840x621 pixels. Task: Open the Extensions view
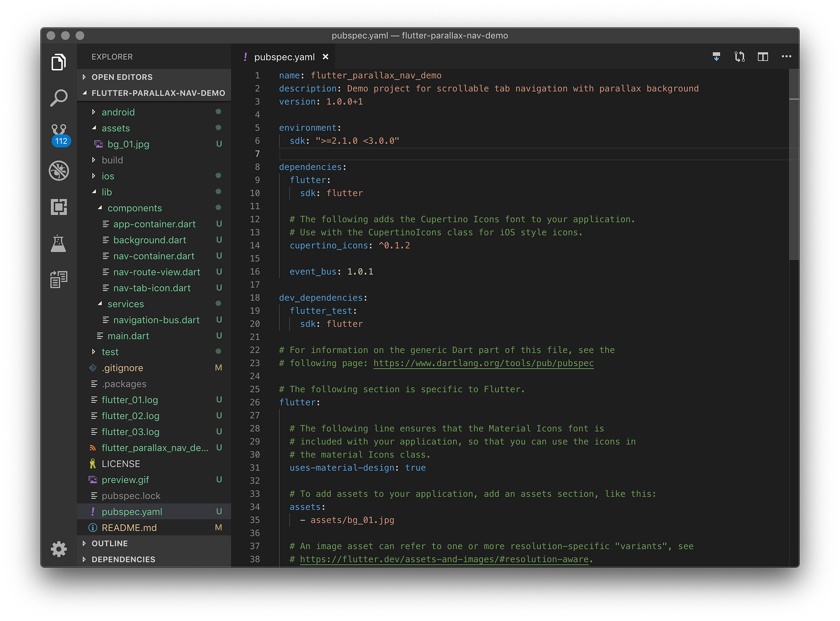click(x=59, y=207)
